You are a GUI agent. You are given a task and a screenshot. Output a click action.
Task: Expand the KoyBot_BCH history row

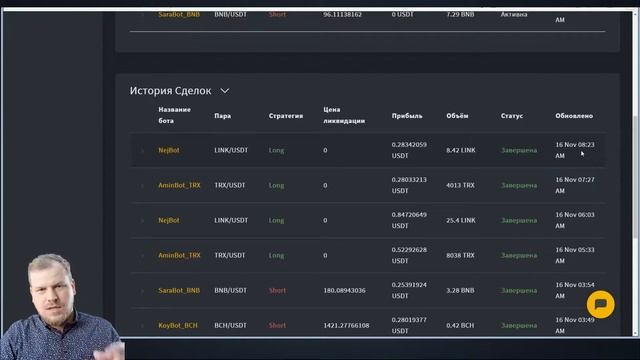click(x=142, y=326)
